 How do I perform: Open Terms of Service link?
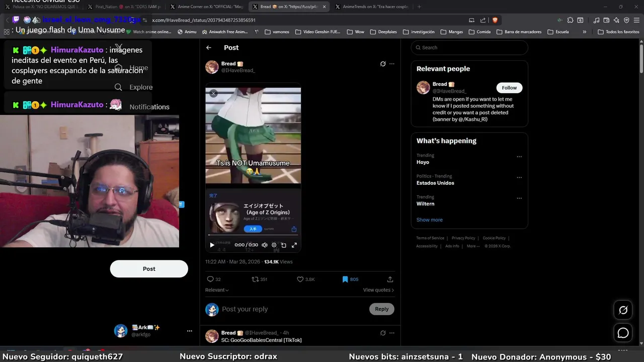click(430, 238)
